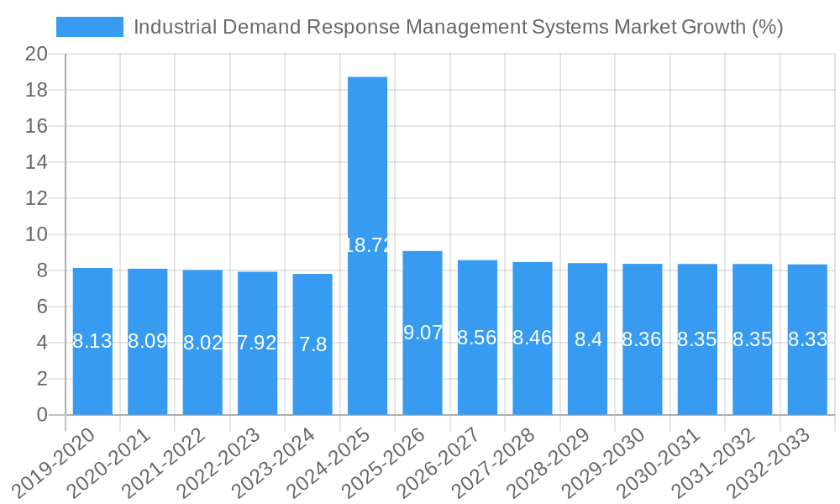
Task: Select the 2019-2020 bar with value 8.13
Action: [92, 341]
